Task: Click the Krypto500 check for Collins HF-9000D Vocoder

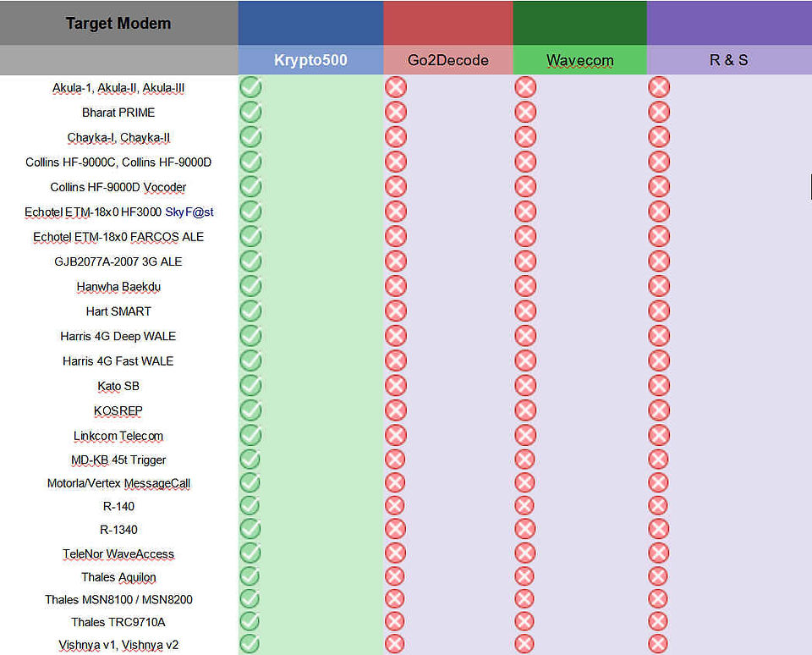Action: (x=250, y=186)
